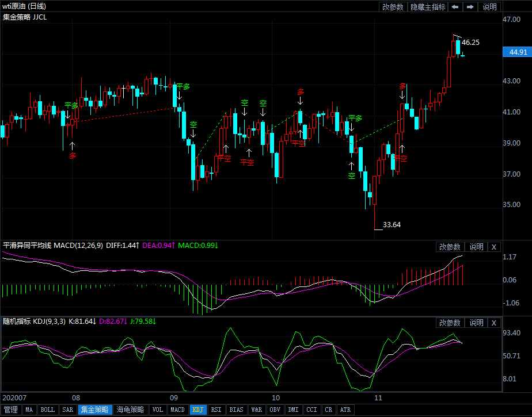Viewport: 532px width, 417px height.
Task: Click the right arrow navigation icon
Action: click(x=470, y=7)
